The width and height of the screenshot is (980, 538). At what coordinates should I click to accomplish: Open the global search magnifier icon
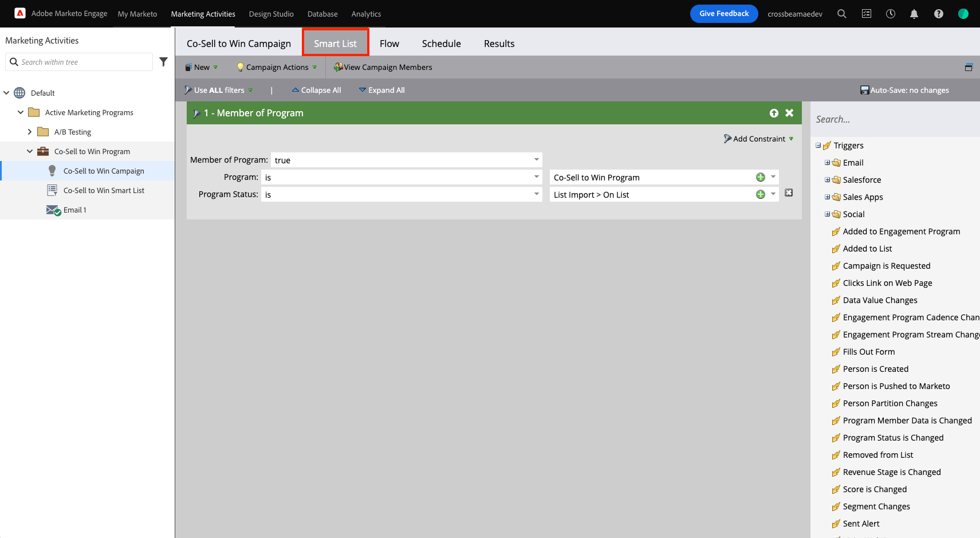(841, 14)
